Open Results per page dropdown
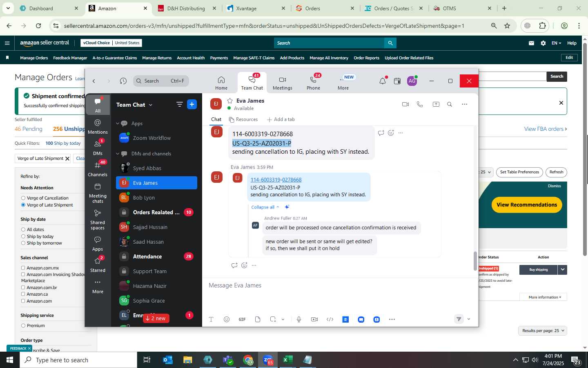This screenshot has height=368, width=588. click(x=543, y=331)
